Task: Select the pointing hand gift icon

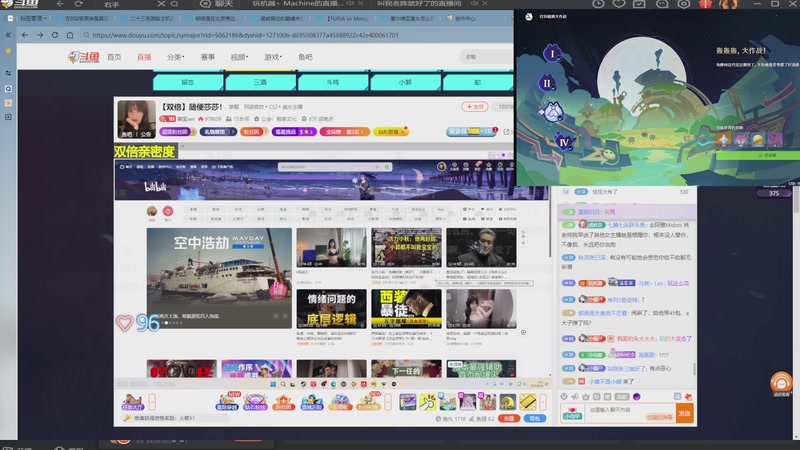Action: tap(428, 402)
